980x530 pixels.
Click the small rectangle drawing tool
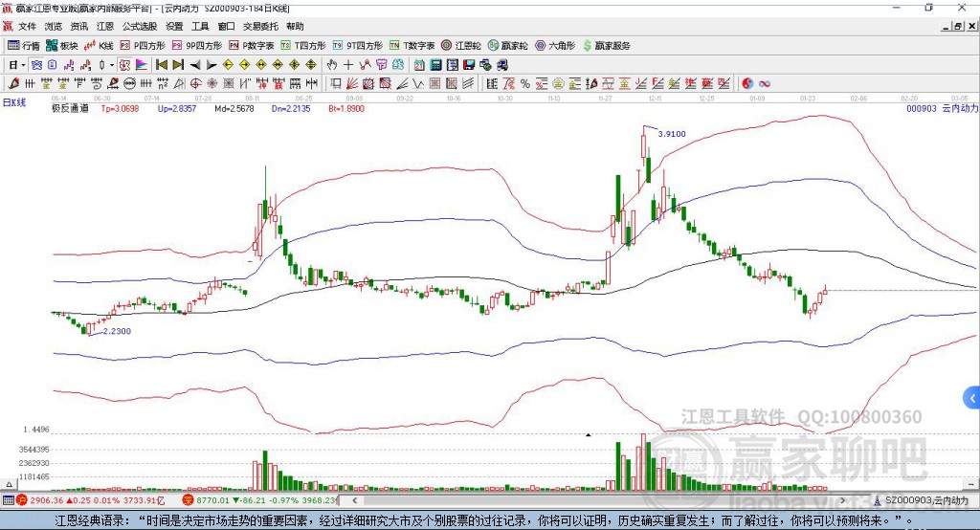point(335,84)
